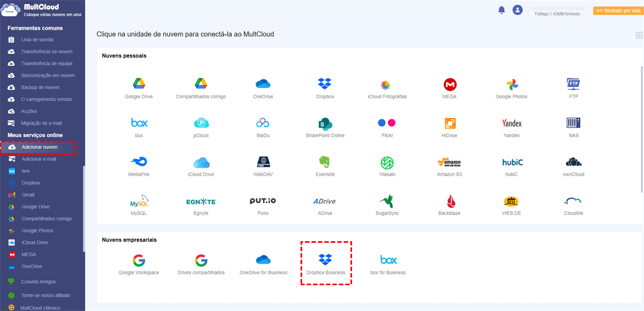
Task: Choose the Egnyte cloud
Action: click(x=201, y=201)
